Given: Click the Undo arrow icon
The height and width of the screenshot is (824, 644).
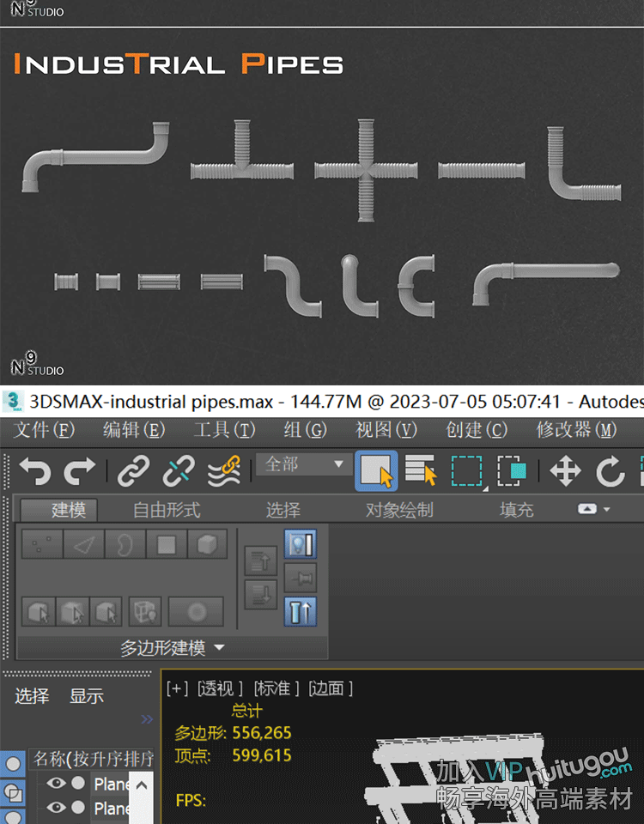Looking at the screenshot, I should point(35,470).
